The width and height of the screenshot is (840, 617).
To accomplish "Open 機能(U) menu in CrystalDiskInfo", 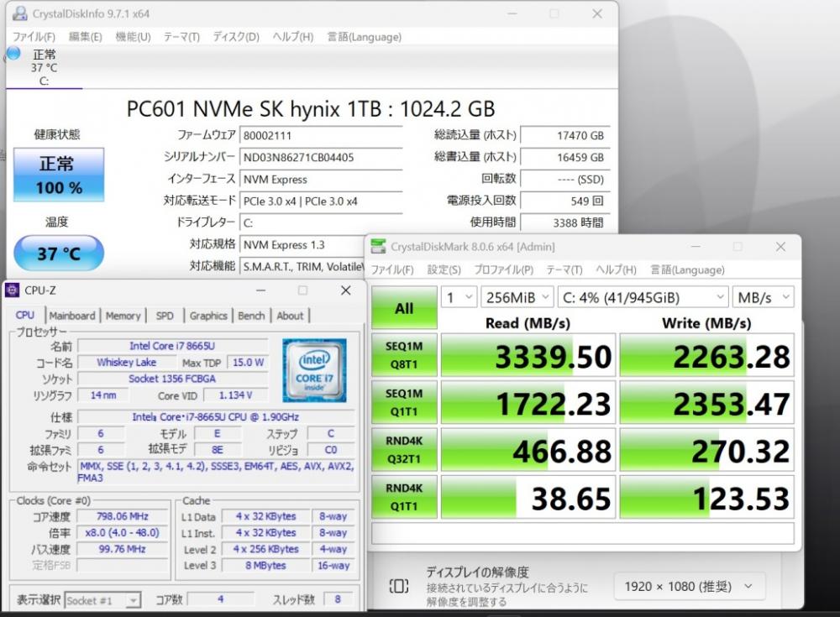I will click(133, 36).
